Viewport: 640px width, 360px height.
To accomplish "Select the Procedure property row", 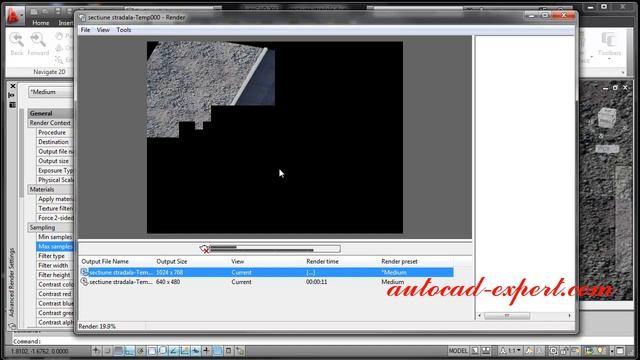I will pyautogui.click(x=55, y=132).
